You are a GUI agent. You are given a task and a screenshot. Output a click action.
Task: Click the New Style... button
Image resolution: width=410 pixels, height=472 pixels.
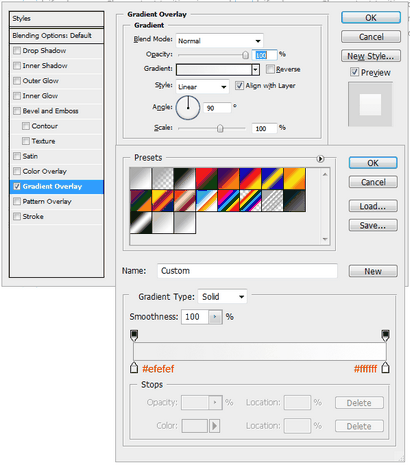pyautogui.click(x=371, y=56)
